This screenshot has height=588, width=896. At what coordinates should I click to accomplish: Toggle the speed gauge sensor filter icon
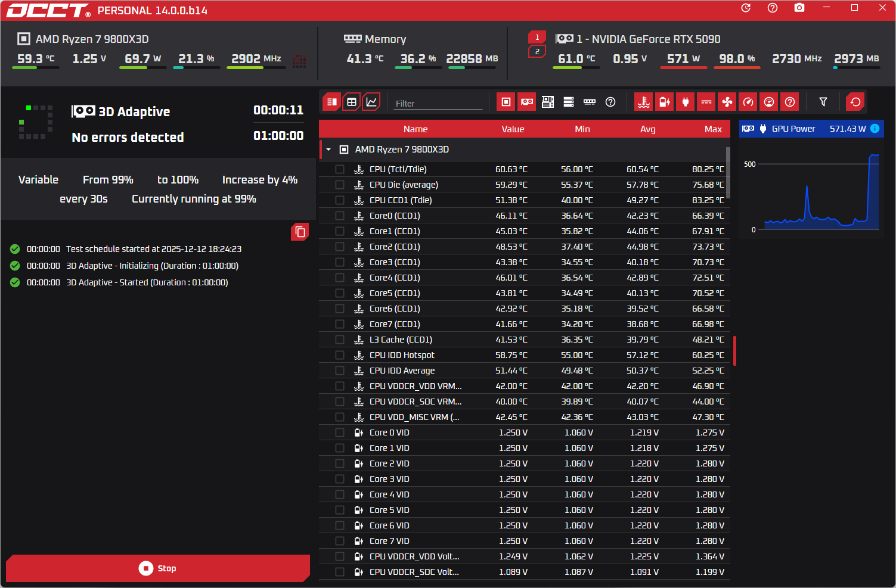click(748, 102)
